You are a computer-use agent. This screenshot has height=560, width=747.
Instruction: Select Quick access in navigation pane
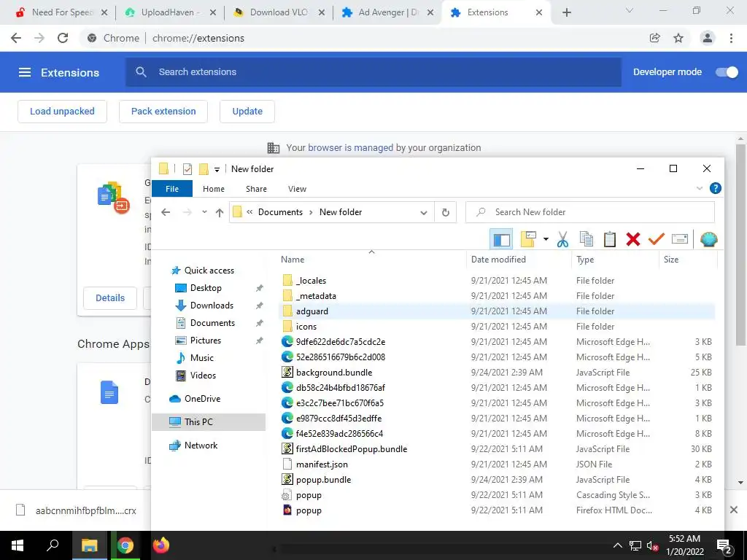[209, 271]
